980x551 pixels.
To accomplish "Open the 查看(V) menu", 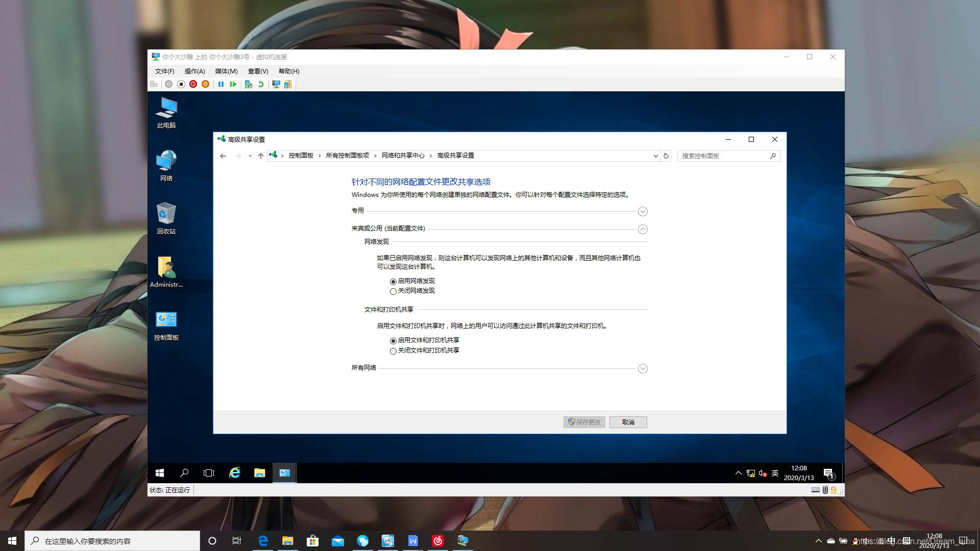I will point(258,71).
